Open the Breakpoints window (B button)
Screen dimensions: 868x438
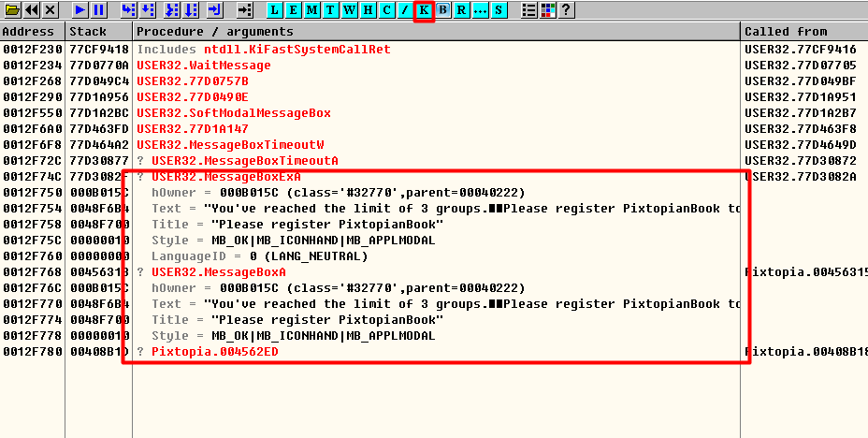tap(442, 10)
